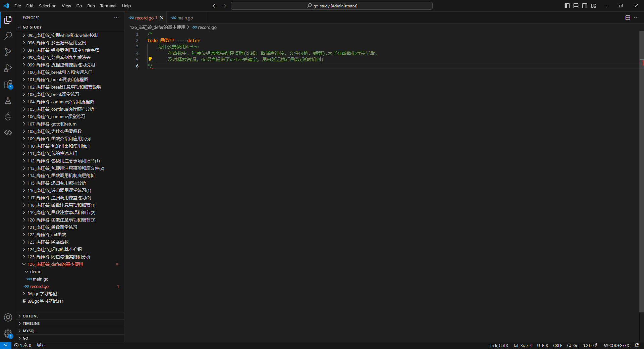Open the Testing flask view
This screenshot has width=644, height=349.
pos(8,100)
